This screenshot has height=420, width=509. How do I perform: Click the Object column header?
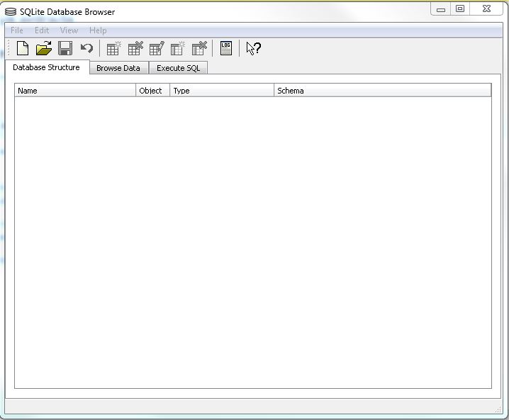(x=152, y=91)
